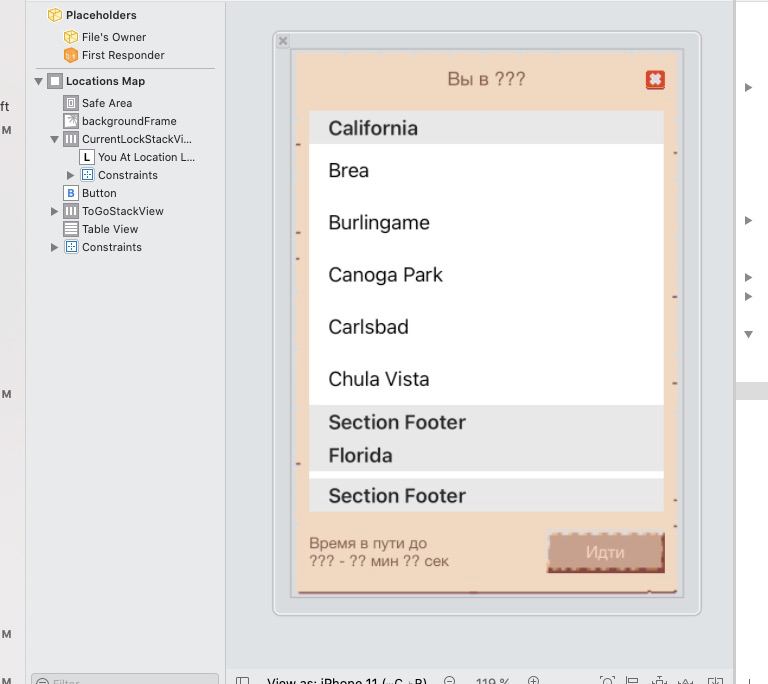Close the canvas view with gray X
Viewport: 768px width, 684px height.
click(283, 41)
